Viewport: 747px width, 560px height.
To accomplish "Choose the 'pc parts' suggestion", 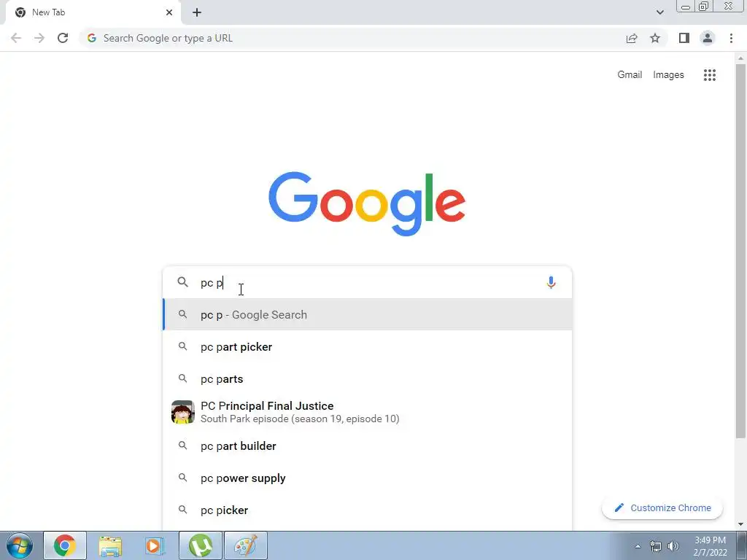I will click(x=367, y=379).
